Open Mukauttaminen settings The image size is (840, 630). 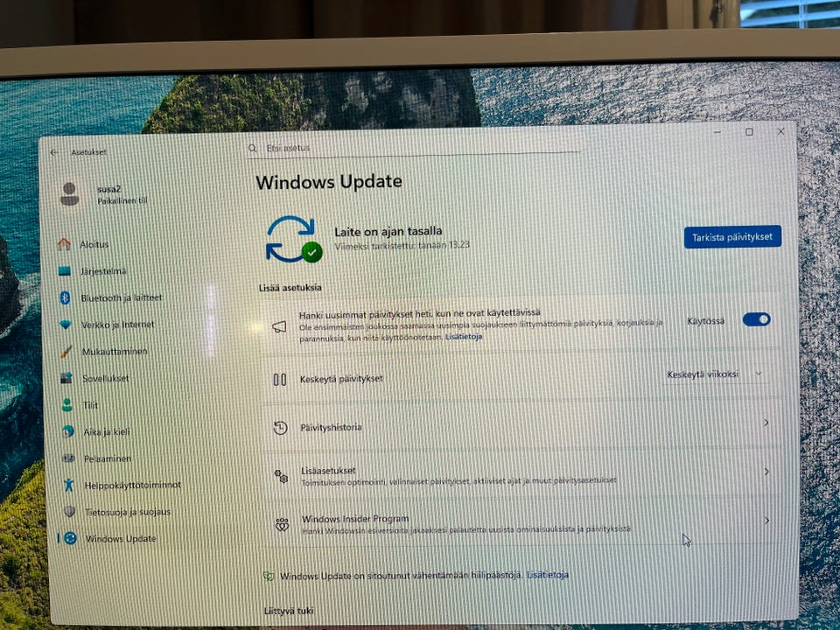[x=115, y=352]
